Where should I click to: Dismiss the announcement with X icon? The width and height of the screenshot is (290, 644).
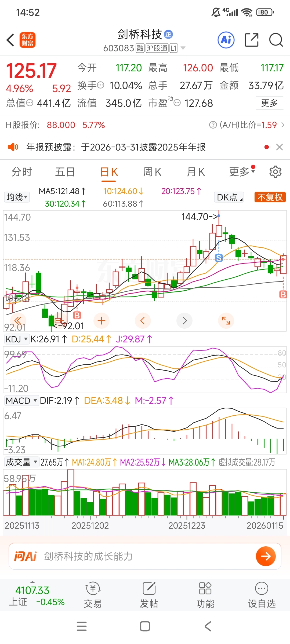tap(280, 147)
